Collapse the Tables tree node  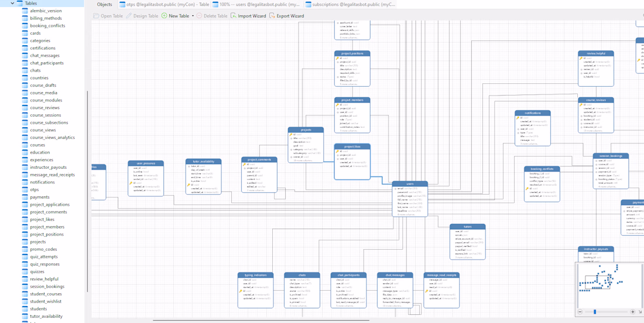12,4
